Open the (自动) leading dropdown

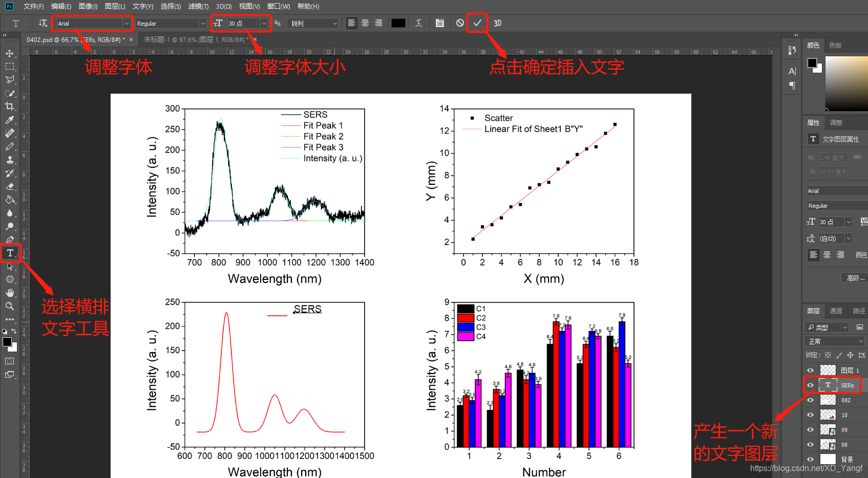(849, 238)
